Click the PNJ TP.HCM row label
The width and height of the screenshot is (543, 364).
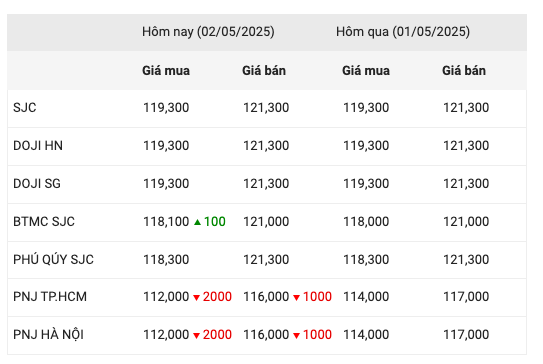click(x=50, y=296)
